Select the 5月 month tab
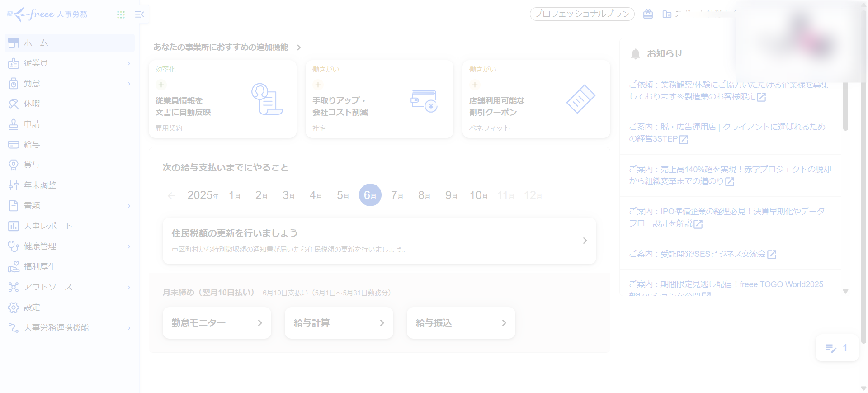The width and height of the screenshot is (868, 393). [343, 195]
